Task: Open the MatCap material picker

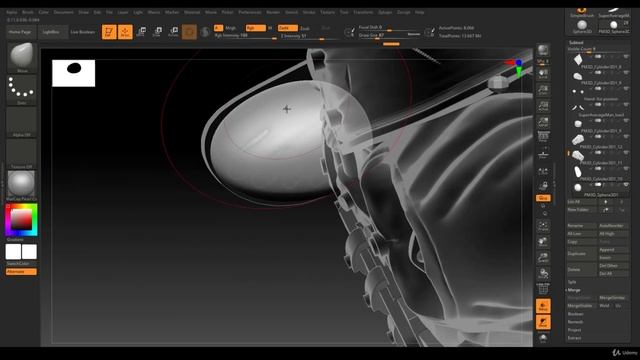Action: click(22, 185)
